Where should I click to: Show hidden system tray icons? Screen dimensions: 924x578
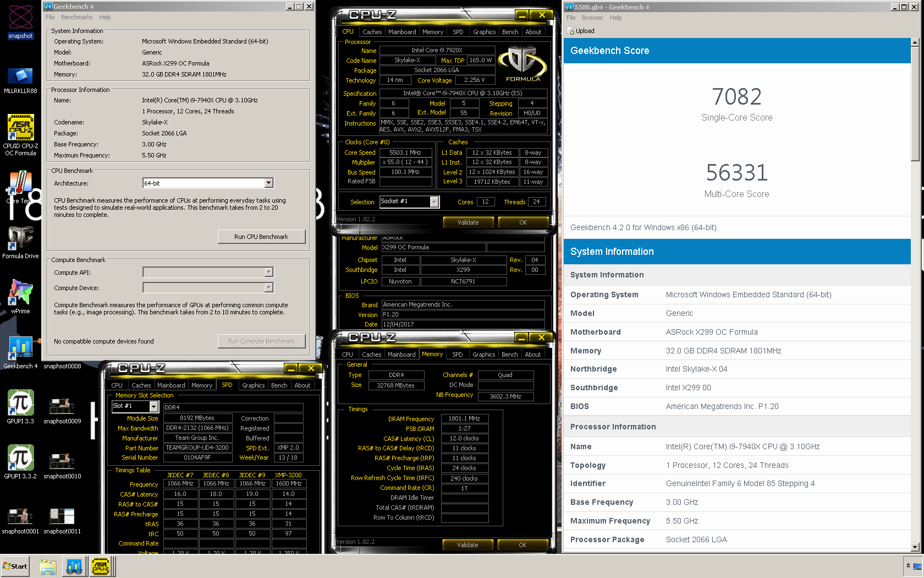tap(908, 566)
